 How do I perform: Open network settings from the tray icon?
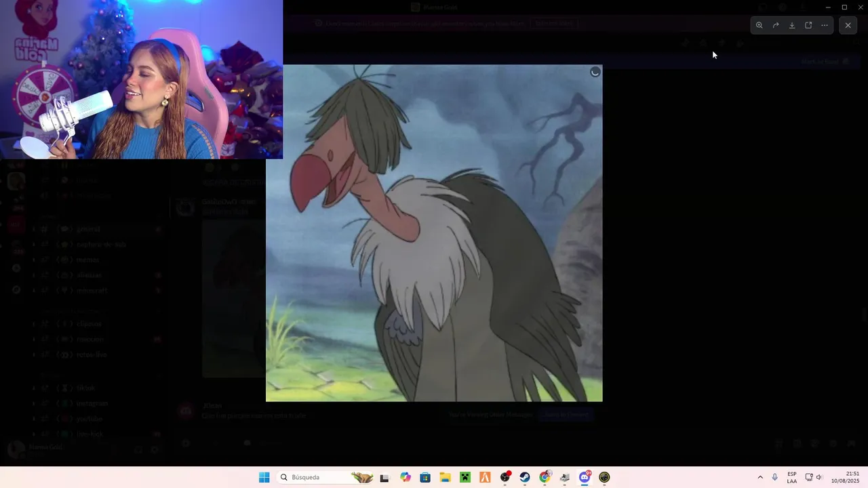tap(809, 477)
